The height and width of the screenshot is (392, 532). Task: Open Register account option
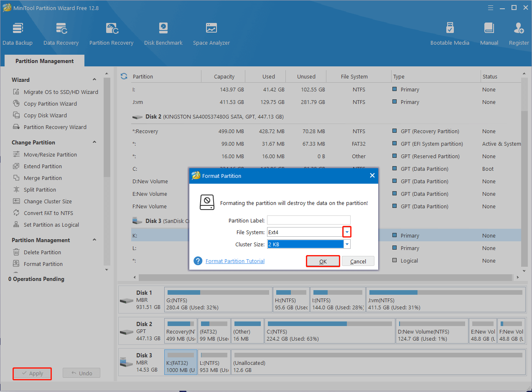point(519,34)
